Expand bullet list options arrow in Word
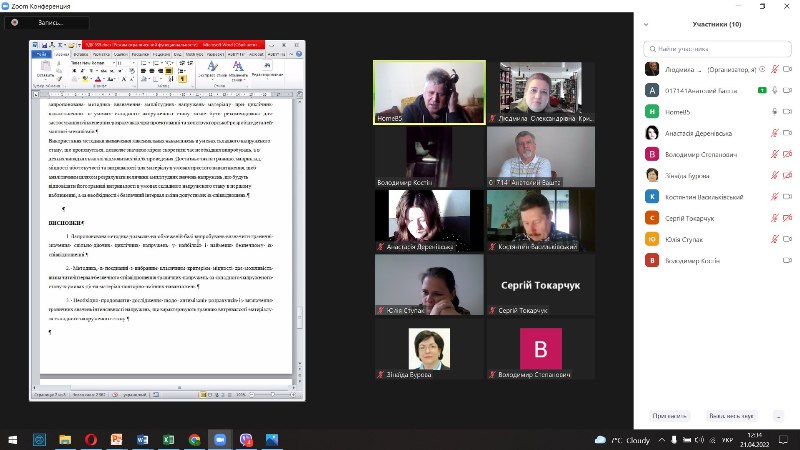This screenshot has height=450, width=800. (x=149, y=63)
